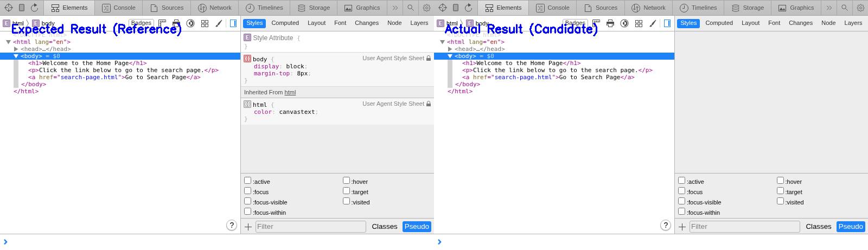The image size is (868, 250).
Task: Tick the :visited checkbox in the left reference panel
Action: pyautogui.click(x=346, y=201)
